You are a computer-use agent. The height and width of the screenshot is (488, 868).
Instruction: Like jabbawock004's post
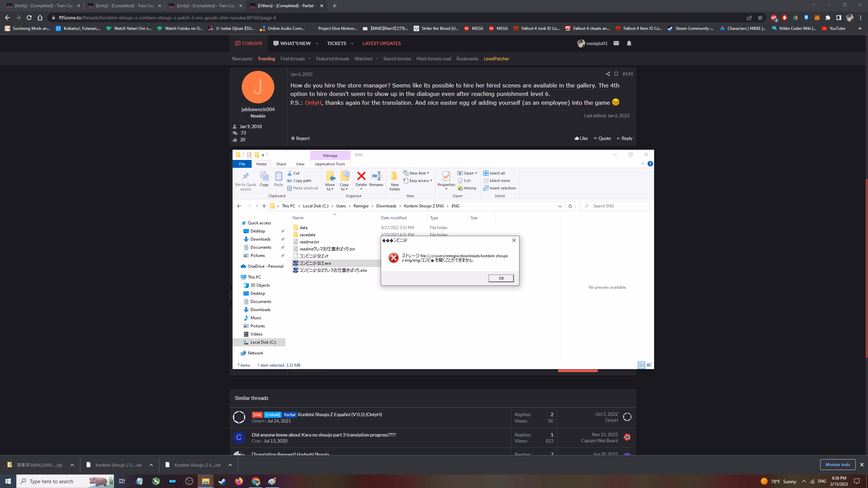coord(581,138)
